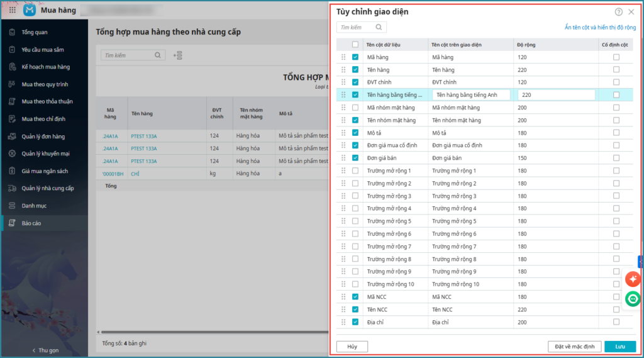Viewport: 644px width, 358px height.
Task: Click the Tên nhóm mặt hàng column header
Action: click(x=251, y=113)
